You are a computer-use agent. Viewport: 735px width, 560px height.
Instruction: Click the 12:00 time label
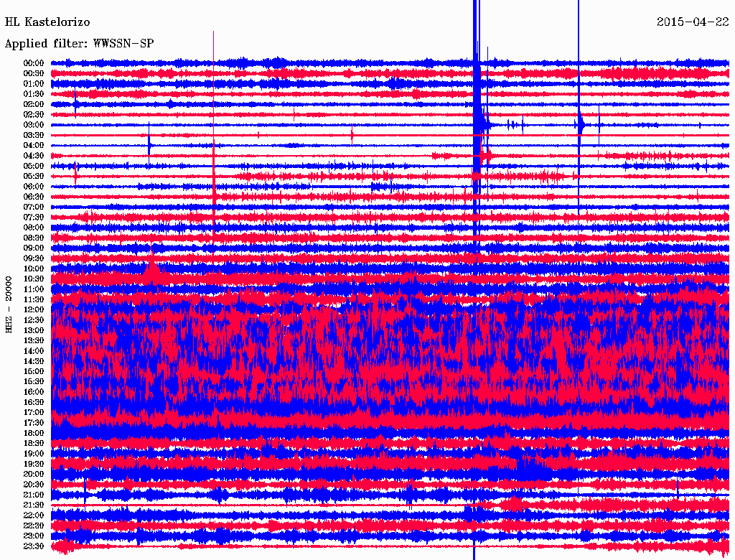tap(34, 310)
